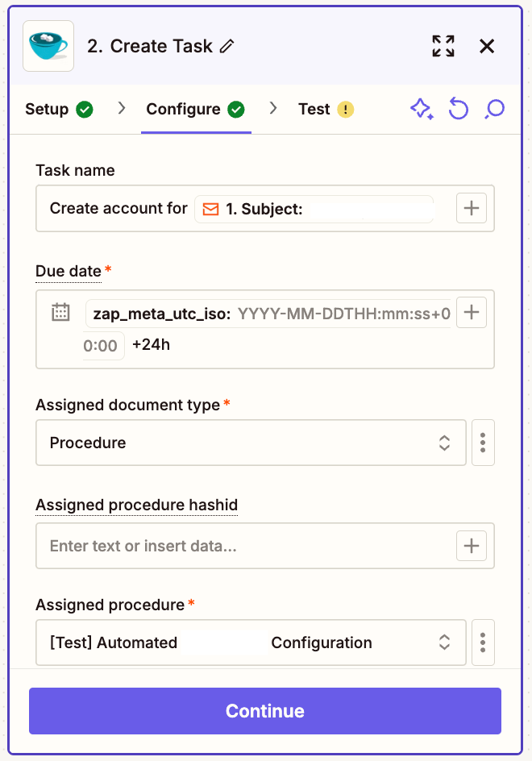Open the Assigned procedure dropdown
Viewport: 532px width, 761px height.
coord(251,642)
